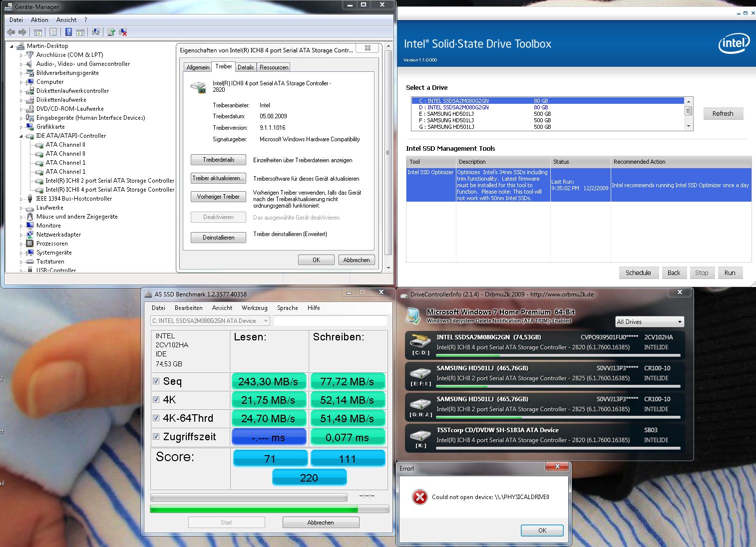756x547 pixels.
Task: Click C: D: drive usage bar
Action: pyautogui.click(x=558, y=356)
